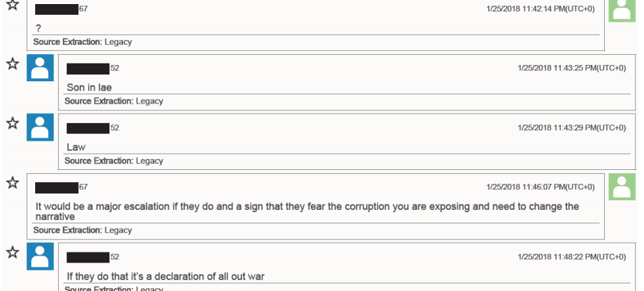Click redacted sender ending 67 on escalation message

tap(61, 187)
